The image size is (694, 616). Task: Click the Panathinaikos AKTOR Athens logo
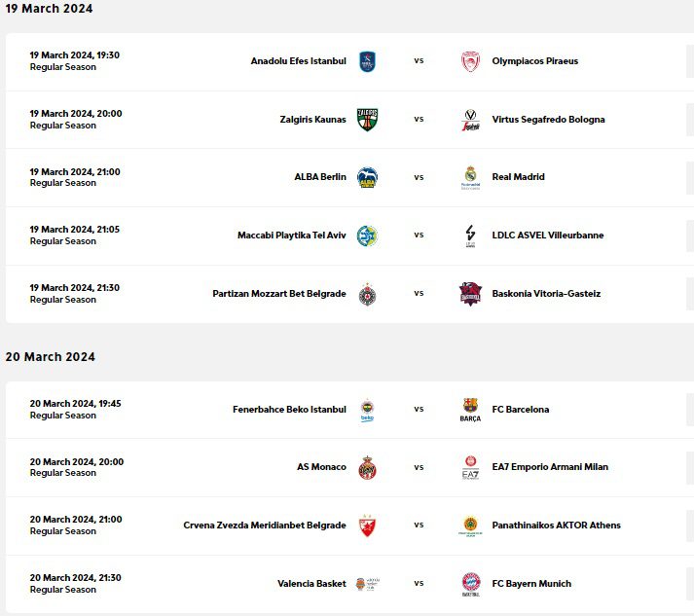(x=470, y=525)
